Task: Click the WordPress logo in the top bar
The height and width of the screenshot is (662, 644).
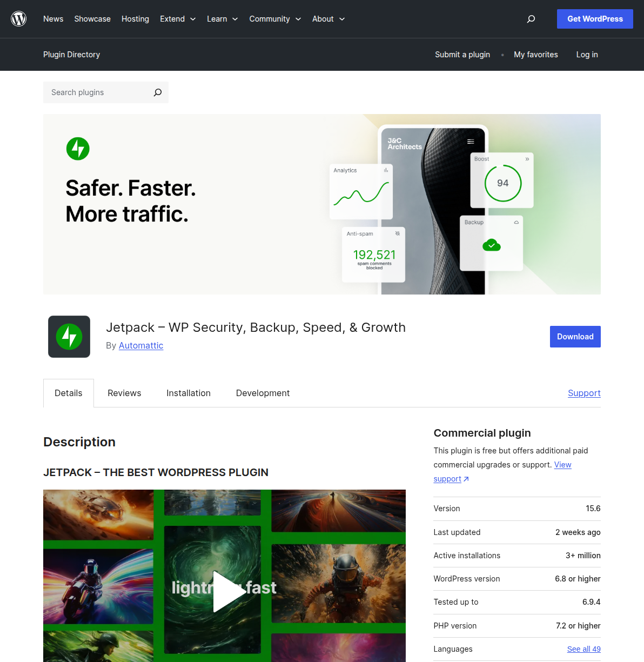Action: [x=18, y=18]
